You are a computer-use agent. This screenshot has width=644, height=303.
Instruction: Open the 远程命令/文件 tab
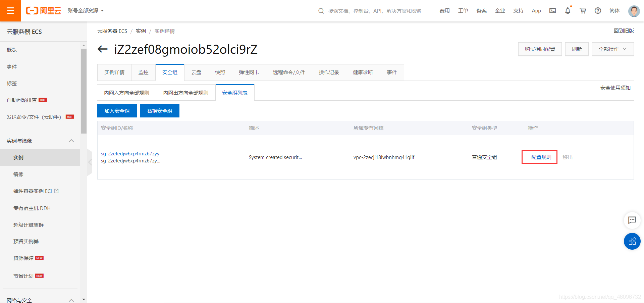coord(289,72)
